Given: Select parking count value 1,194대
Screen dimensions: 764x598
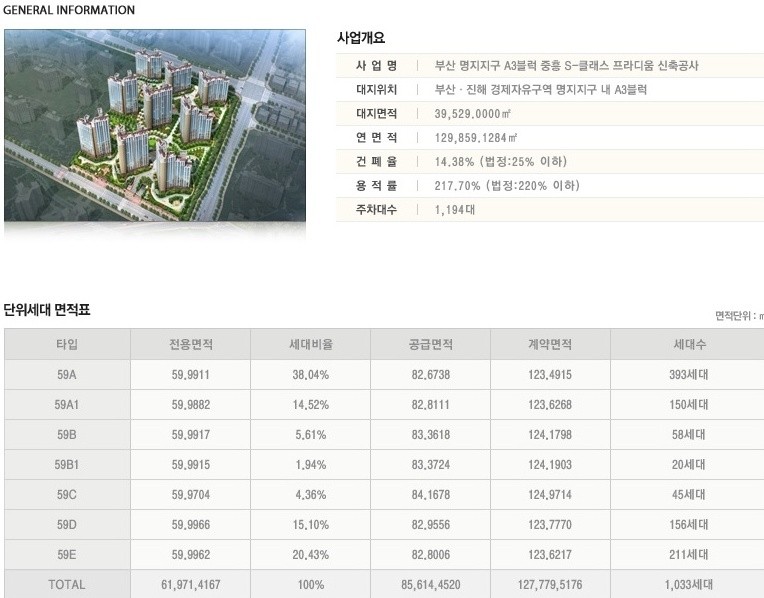Looking at the screenshot, I should [x=455, y=210].
